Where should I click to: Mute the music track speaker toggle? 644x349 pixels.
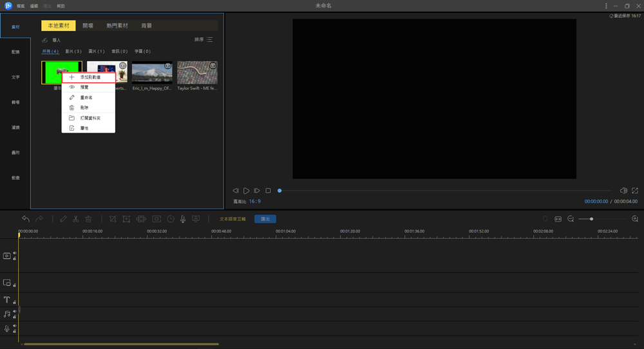coord(15,312)
